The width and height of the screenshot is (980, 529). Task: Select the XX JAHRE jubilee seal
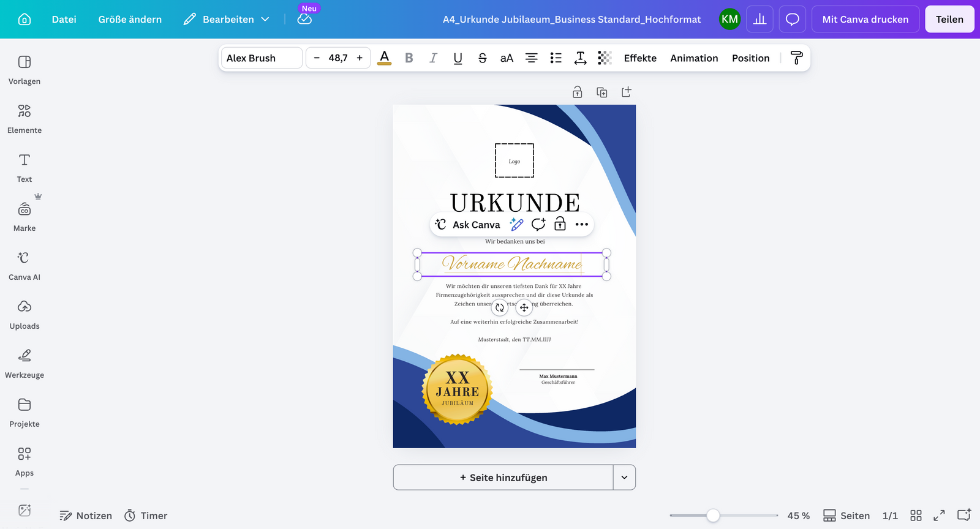click(458, 389)
